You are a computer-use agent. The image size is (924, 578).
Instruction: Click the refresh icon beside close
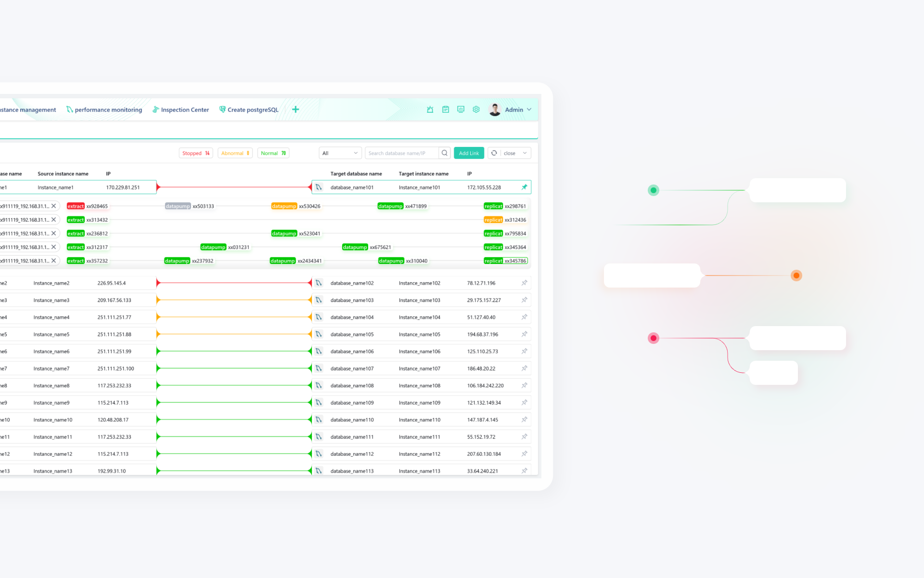coord(494,153)
